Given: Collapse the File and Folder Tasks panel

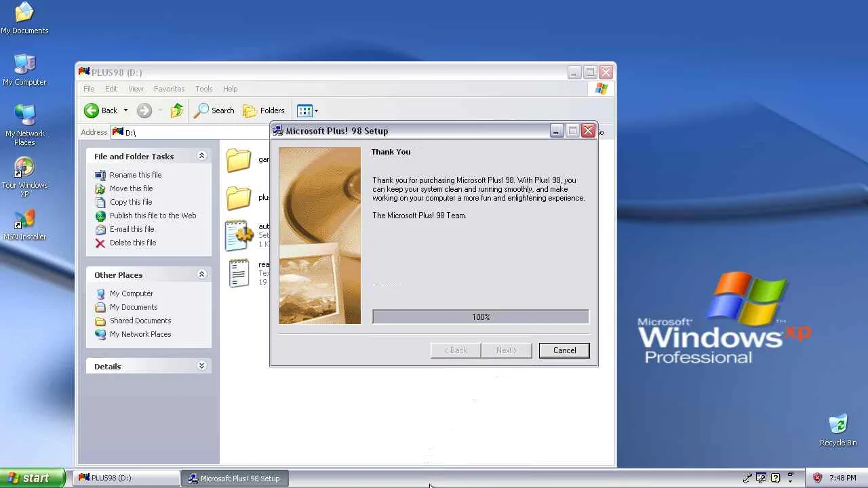Looking at the screenshot, I should coord(201,156).
